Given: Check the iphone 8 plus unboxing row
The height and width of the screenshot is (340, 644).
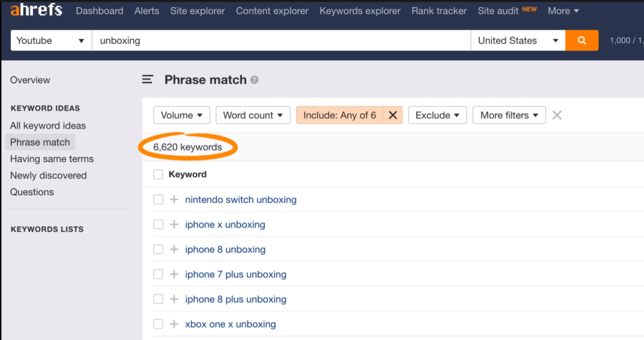Looking at the screenshot, I should click(158, 299).
